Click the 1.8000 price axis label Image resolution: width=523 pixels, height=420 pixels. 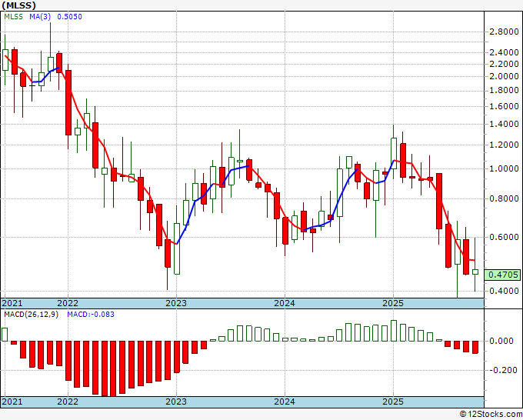pyautogui.click(x=504, y=90)
